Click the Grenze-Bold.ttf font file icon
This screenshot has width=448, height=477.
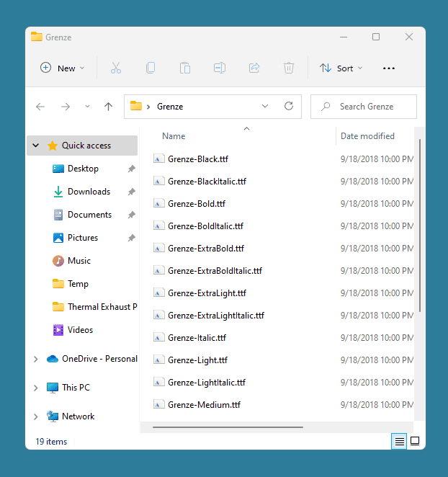(x=158, y=203)
